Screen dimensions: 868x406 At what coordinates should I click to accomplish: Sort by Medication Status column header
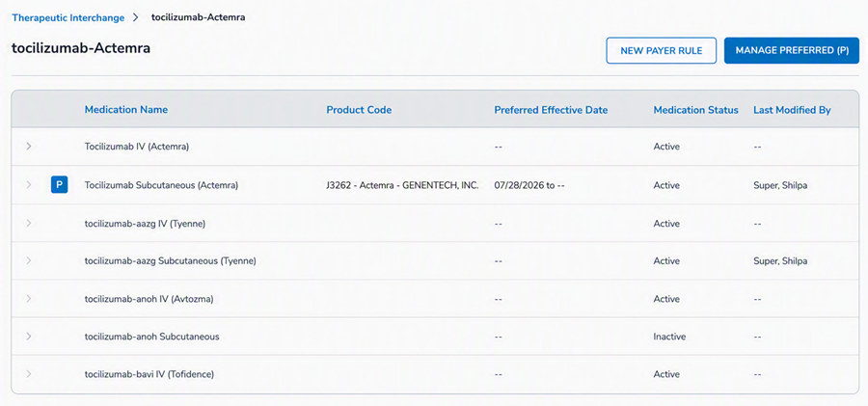(695, 110)
